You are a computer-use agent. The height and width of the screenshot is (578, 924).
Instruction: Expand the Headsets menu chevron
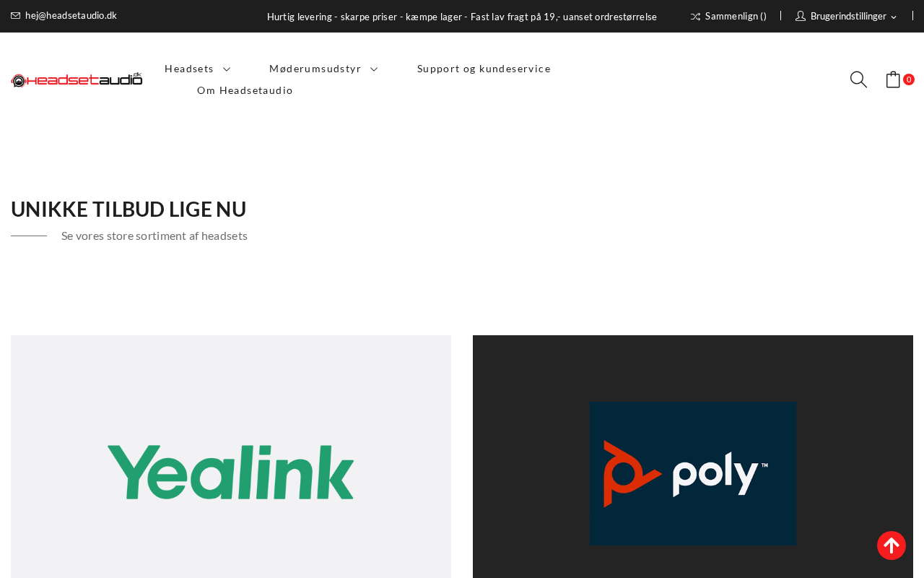pos(227,69)
